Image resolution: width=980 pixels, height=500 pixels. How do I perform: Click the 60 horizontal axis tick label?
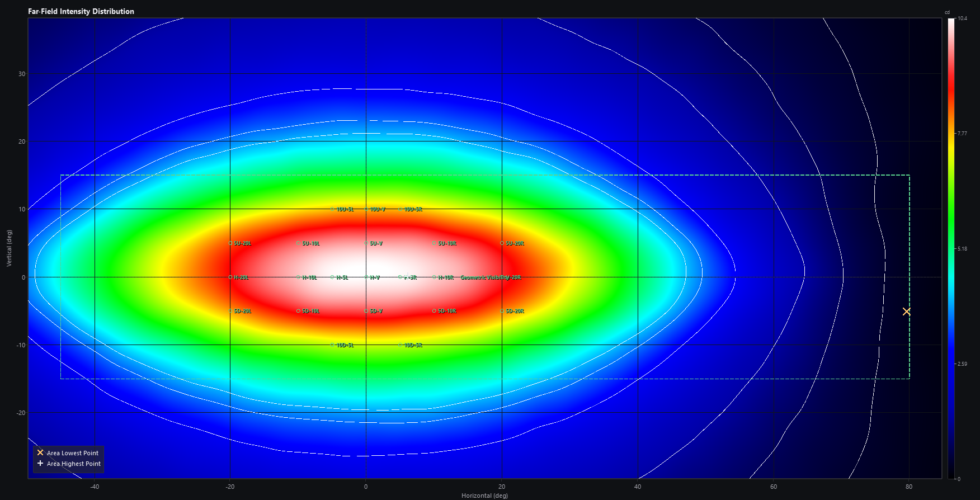click(774, 487)
